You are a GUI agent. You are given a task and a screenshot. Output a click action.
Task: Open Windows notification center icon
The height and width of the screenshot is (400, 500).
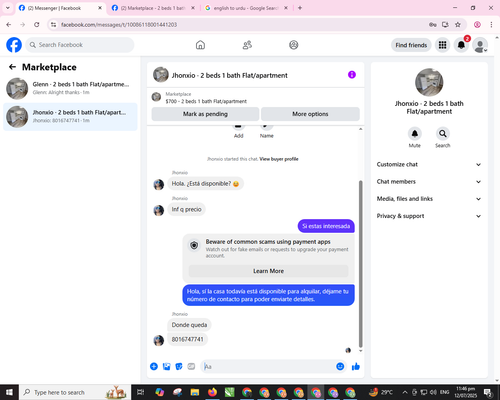pyautogui.click(x=488, y=392)
